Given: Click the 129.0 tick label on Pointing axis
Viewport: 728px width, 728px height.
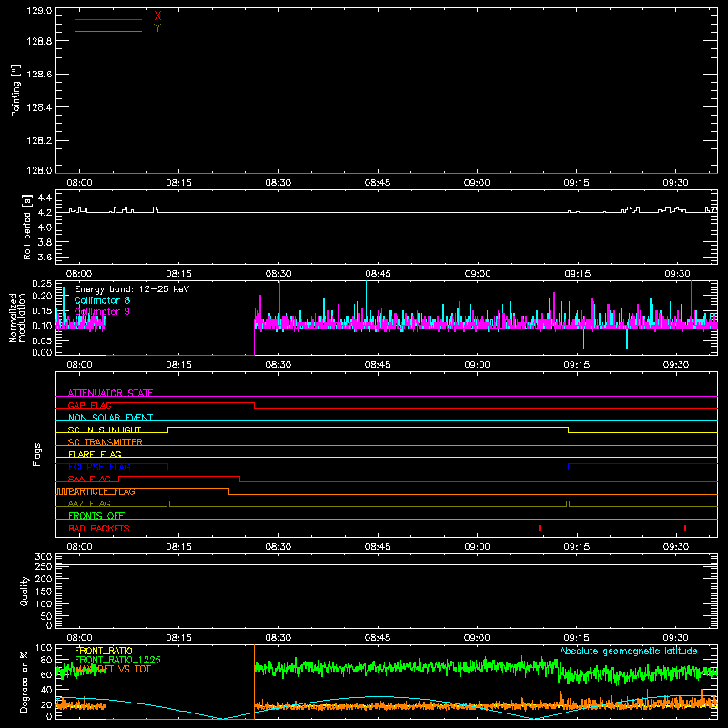Looking at the screenshot, I should (39, 11).
